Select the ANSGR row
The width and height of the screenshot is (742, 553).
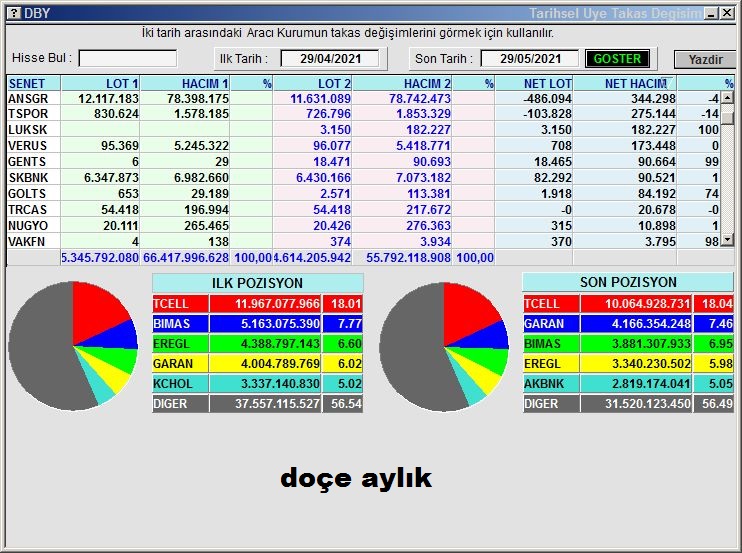363,98
